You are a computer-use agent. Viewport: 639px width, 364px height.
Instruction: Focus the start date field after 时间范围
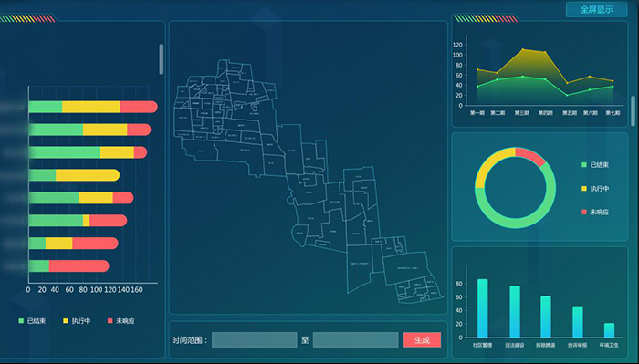click(x=255, y=340)
